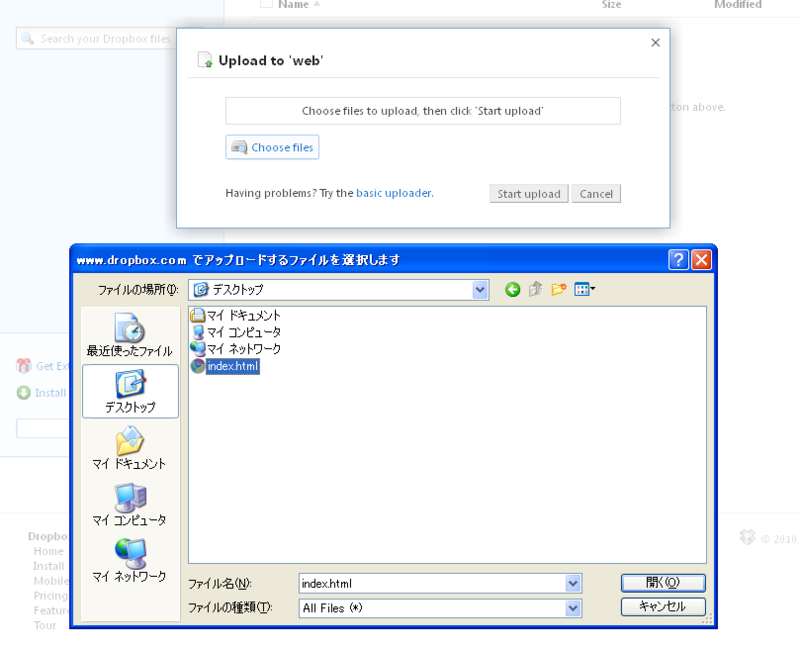The height and width of the screenshot is (649, 800).
Task: Click the 開く button to open file
Action: tap(662, 582)
